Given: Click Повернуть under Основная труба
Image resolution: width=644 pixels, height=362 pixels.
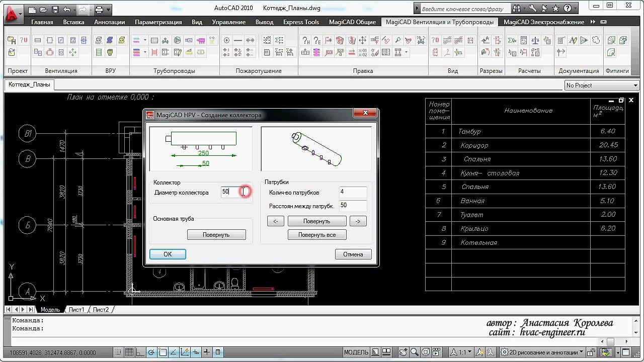Looking at the screenshot, I should point(216,235).
